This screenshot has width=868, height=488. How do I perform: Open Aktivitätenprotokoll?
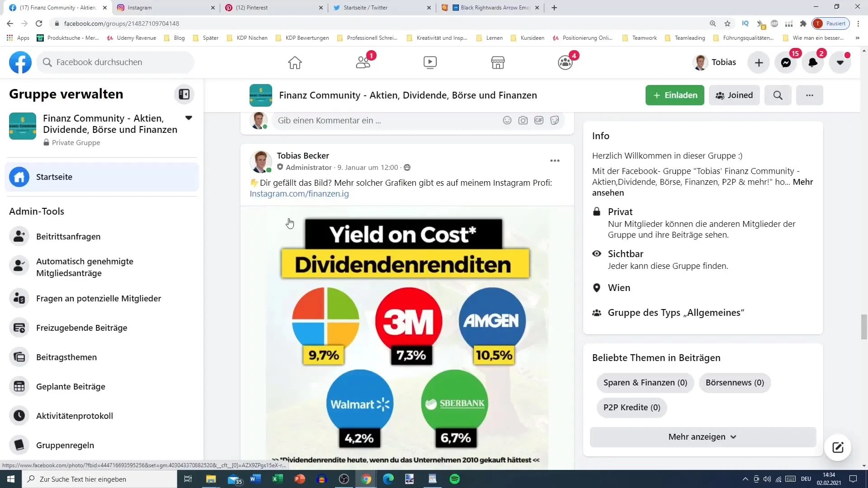click(102, 416)
